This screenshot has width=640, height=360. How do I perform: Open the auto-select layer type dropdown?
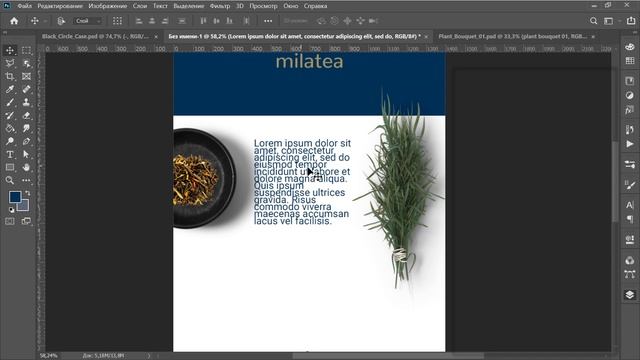(87, 21)
